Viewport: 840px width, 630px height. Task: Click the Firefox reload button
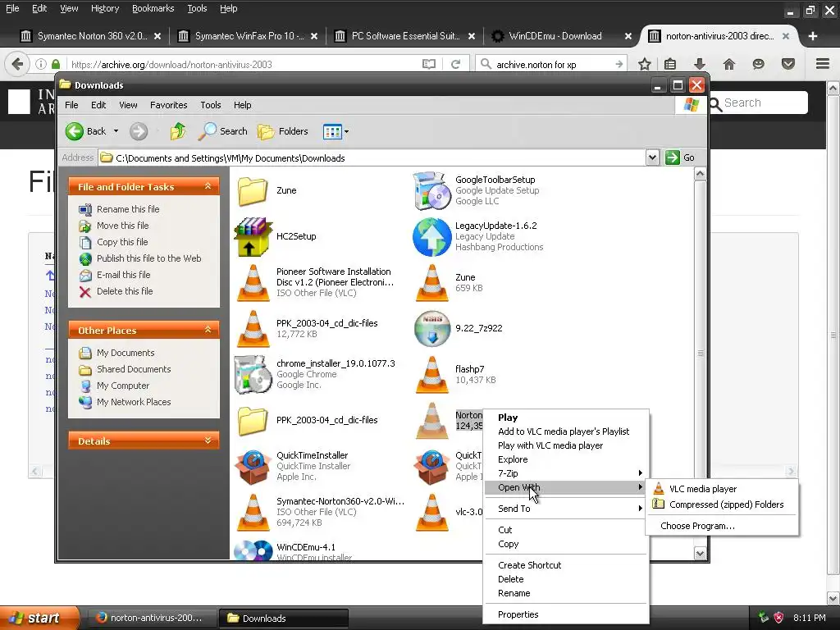(456, 64)
